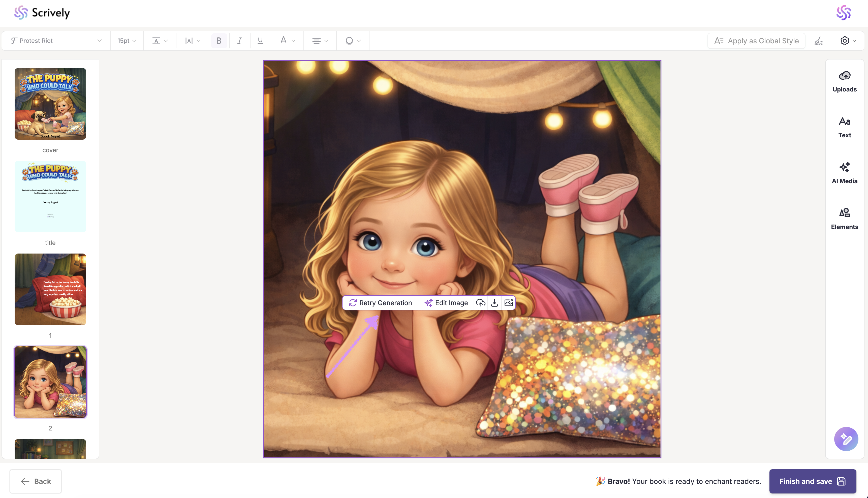The height and width of the screenshot is (498, 868).
Task: Click the Finish and save button
Action: pos(812,481)
